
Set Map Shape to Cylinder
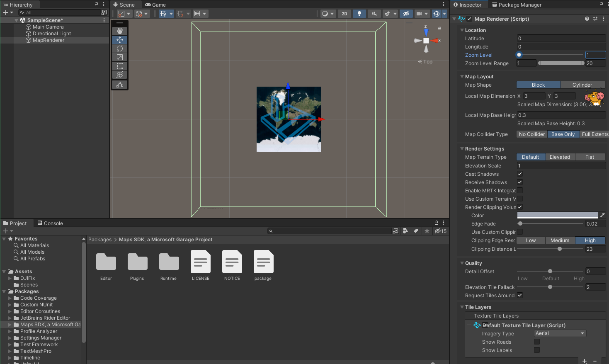(x=582, y=85)
